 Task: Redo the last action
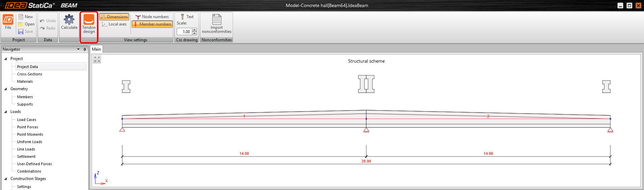coord(48,28)
